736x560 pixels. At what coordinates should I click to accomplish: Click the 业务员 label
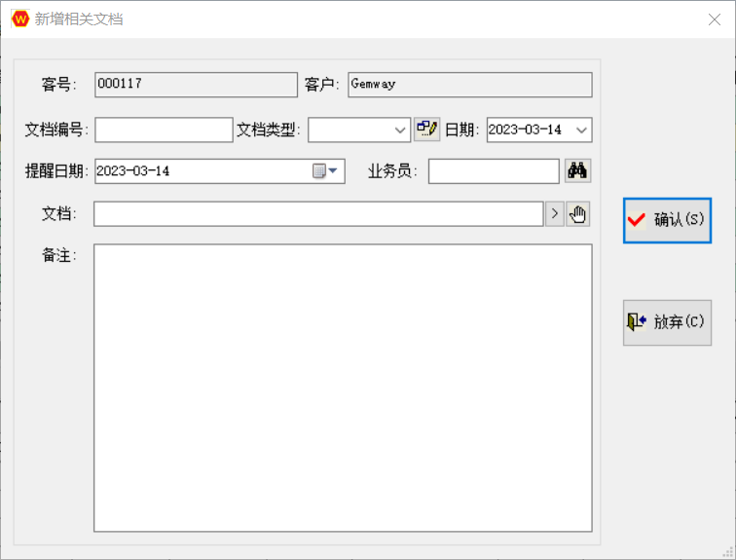point(392,170)
